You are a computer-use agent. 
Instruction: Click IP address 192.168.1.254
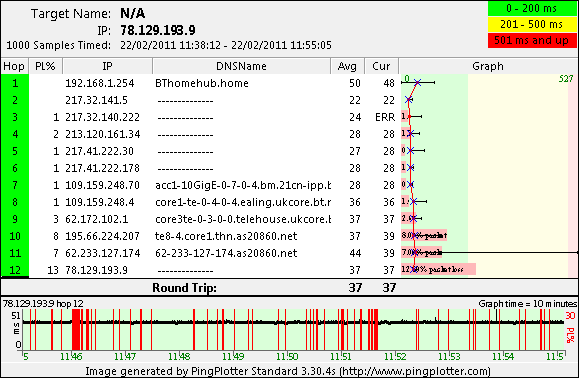[100, 83]
